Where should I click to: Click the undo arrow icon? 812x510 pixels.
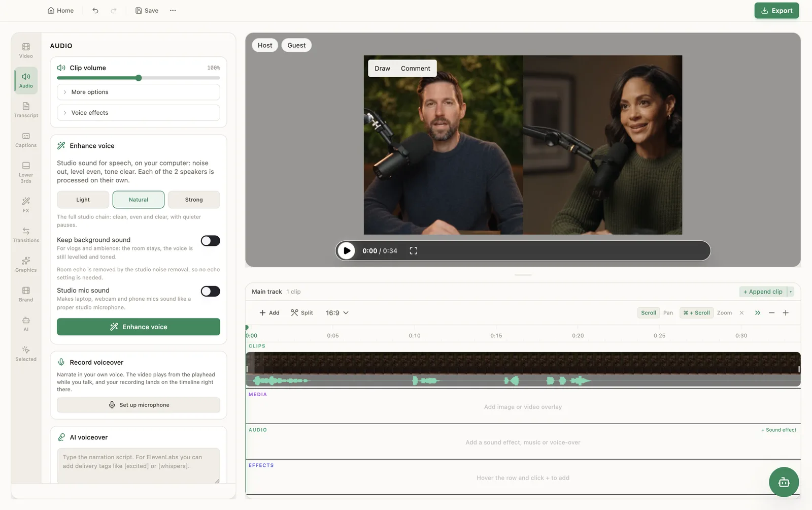click(x=95, y=10)
